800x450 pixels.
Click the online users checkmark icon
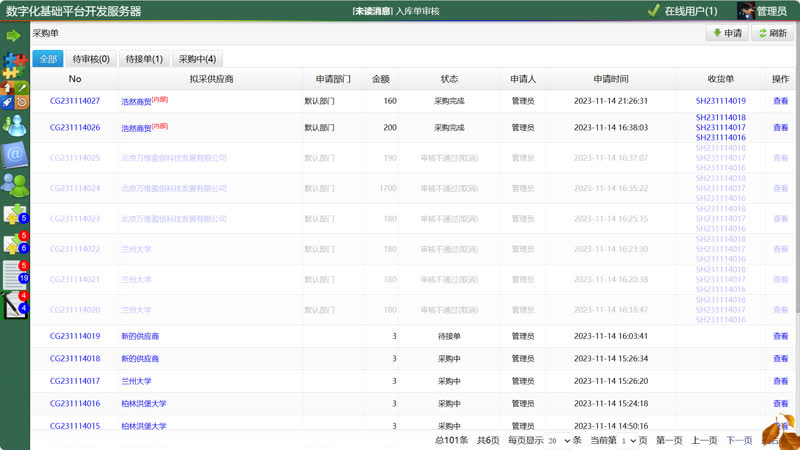653,11
